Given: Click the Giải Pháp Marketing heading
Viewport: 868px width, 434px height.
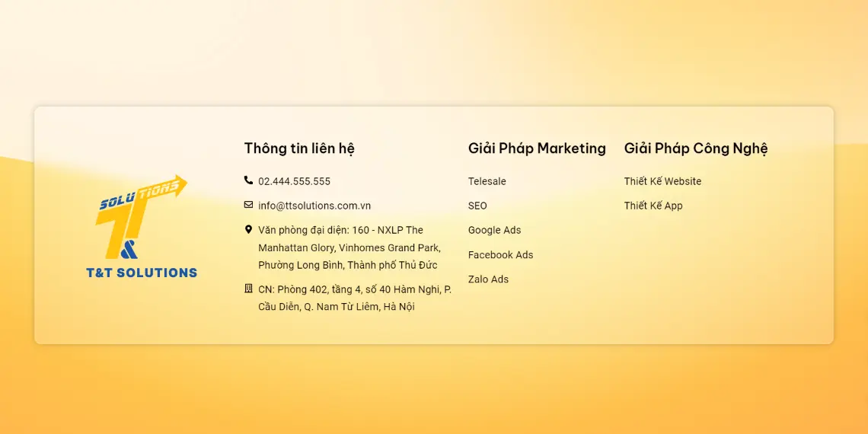Looking at the screenshot, I should pyautogui.click(x=537, y=148).
